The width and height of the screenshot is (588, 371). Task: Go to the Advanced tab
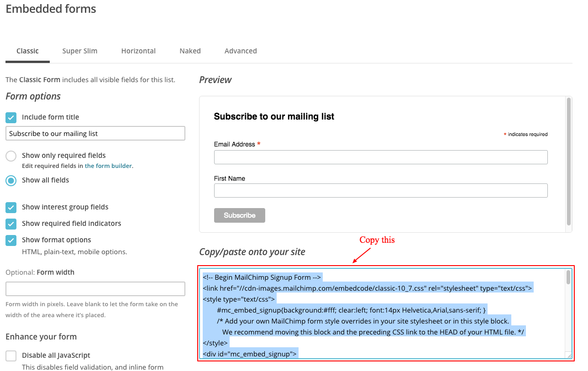pyautogui.click(x=241, y=51)
